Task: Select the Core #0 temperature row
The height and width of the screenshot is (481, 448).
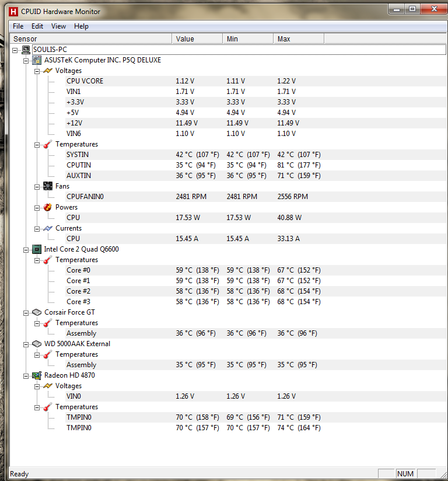Action: click(x=256, y=270)
